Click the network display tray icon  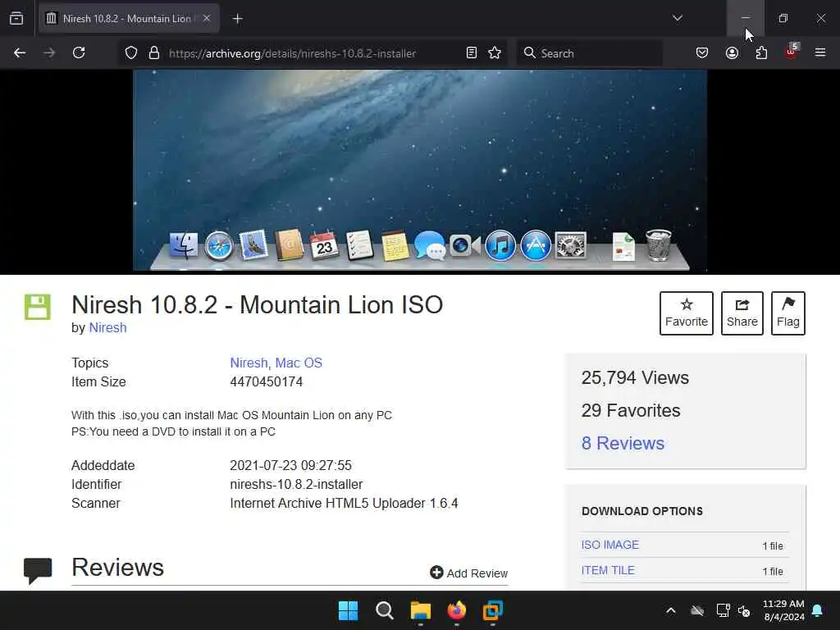723,610
